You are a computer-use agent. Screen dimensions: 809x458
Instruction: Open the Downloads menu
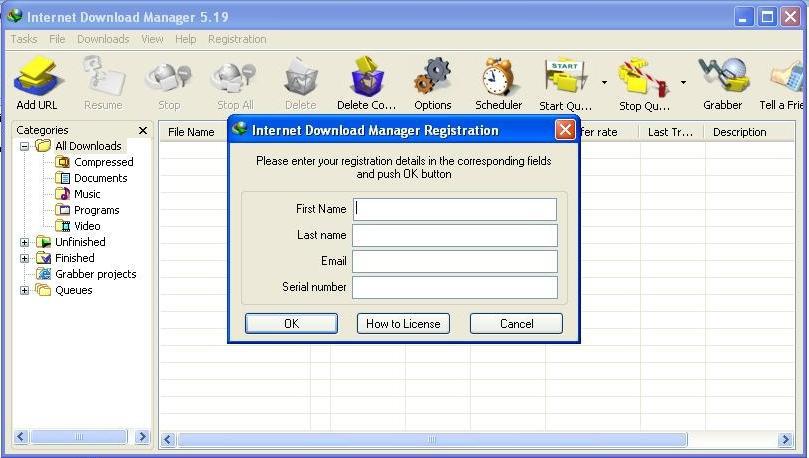coord(103,39)
